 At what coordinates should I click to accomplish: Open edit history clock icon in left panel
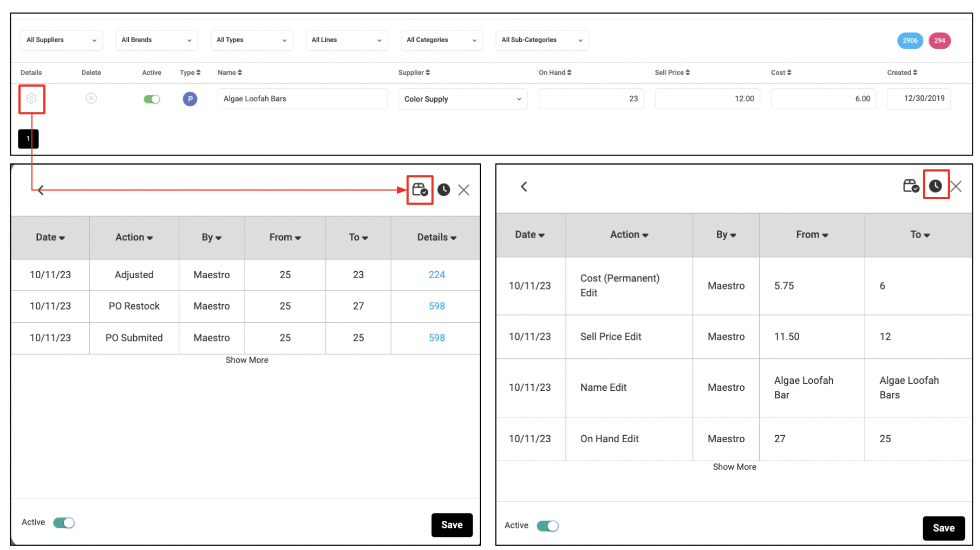coord(443,189)
